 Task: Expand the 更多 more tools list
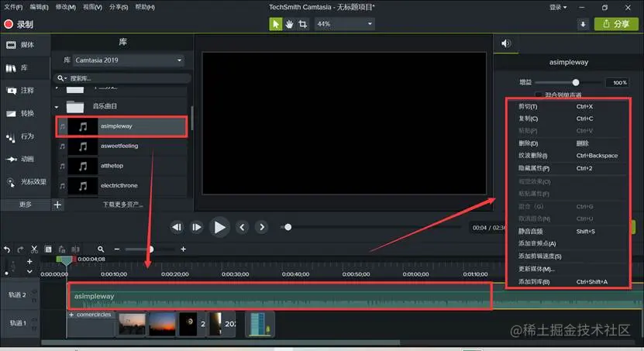25,205
